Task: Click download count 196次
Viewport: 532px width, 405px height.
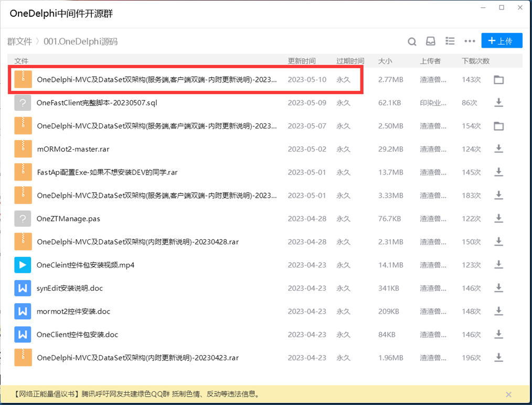Action: coord(471,357)
